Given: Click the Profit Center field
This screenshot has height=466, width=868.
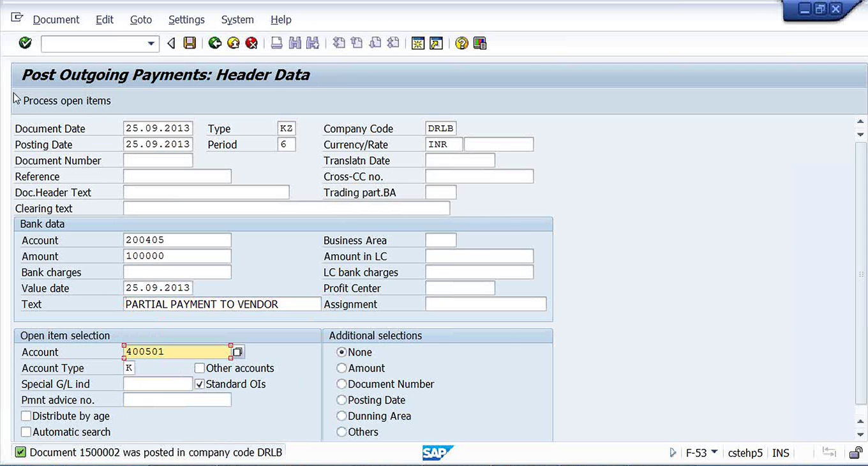Looking at the screenshot, I should tap(460, 288).
